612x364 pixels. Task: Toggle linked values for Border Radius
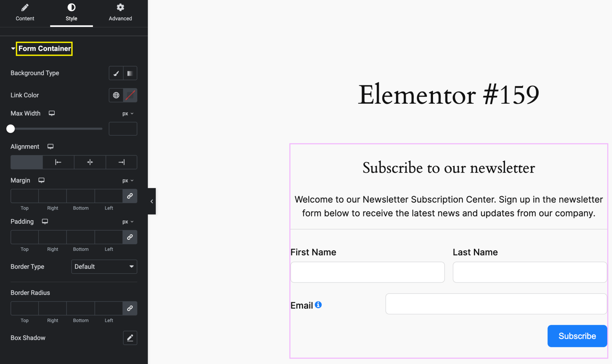[x=130, y=308]
